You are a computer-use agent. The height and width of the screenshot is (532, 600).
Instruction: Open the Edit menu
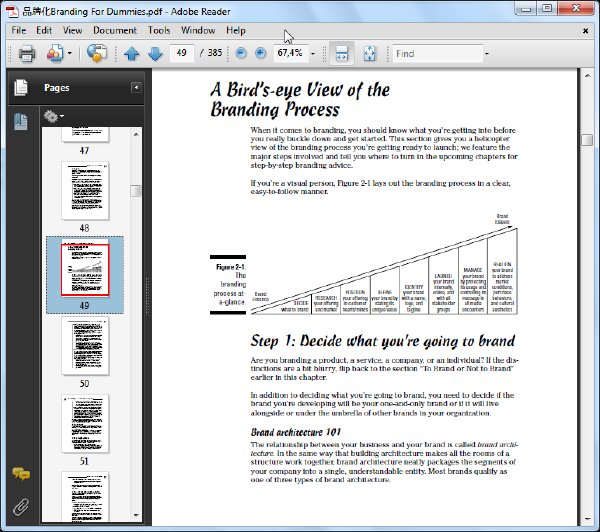tap(44, 30)
